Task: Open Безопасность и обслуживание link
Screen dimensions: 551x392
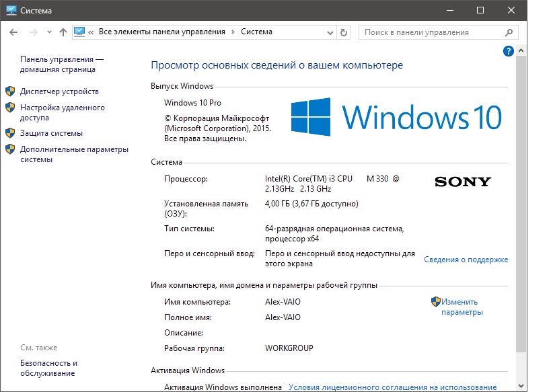Action: (x=49, y=368)
